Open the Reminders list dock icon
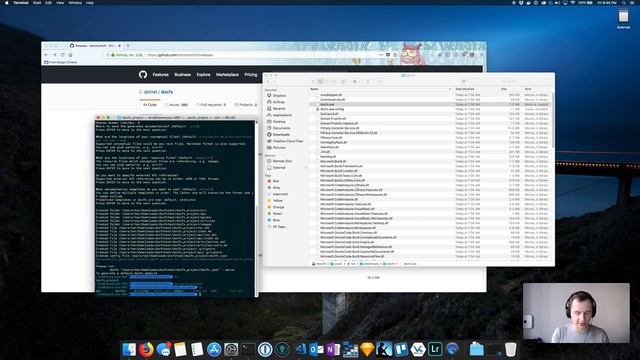Screen dimensions: 640x360 [197, 350]
